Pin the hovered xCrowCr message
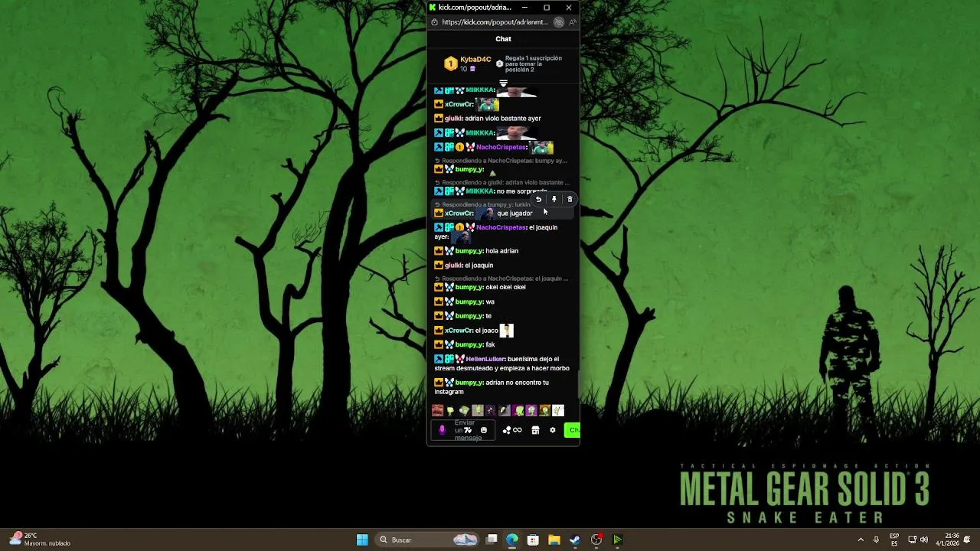This screenshot has height=551, width=980. (x=554, y=200)
